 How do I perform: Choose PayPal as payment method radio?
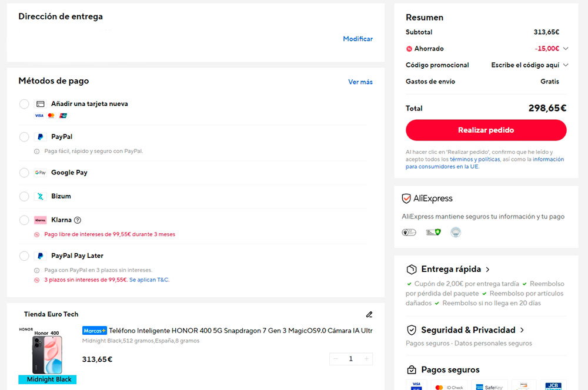tap(24, 137)
